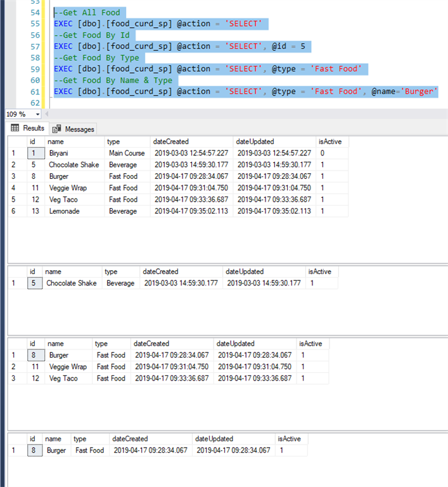Click the 'Fast Food' string on line 59

pos(336,69)
